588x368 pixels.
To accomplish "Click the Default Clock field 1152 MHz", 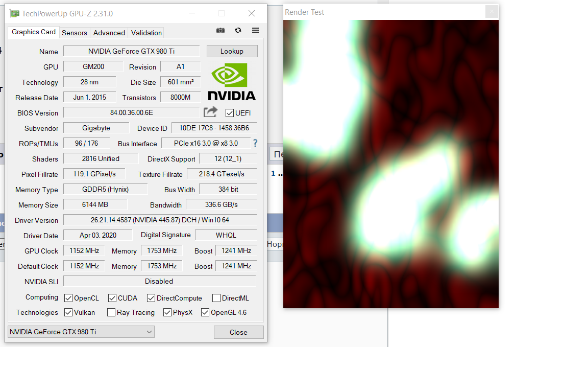I will [x=84, y=266].
